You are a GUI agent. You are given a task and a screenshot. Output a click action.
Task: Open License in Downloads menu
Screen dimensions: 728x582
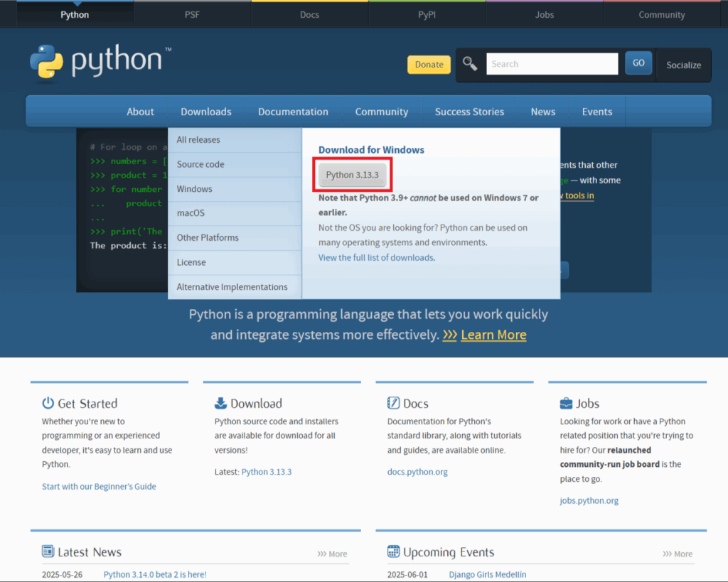[235, 262]
